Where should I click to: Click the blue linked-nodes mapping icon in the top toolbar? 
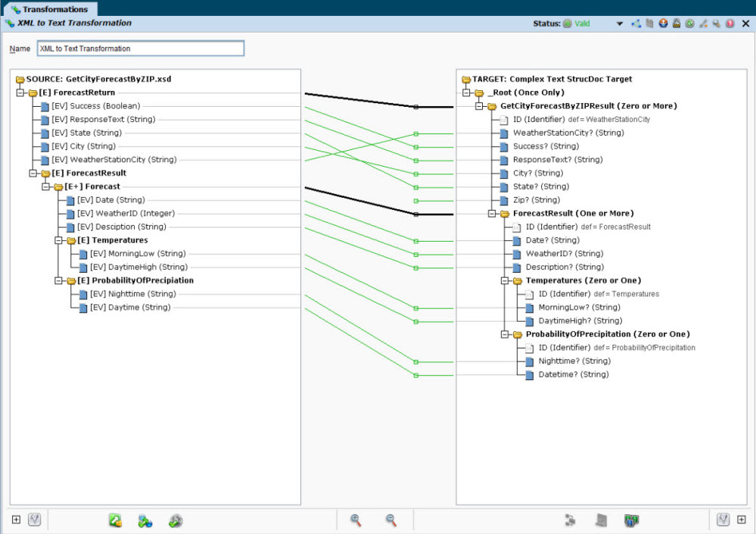636,23
